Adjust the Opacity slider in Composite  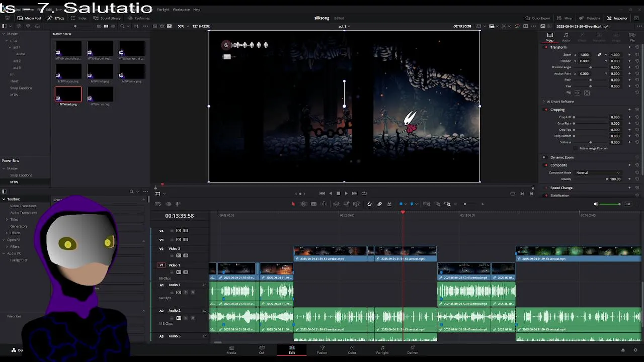(x=591, y=179)
